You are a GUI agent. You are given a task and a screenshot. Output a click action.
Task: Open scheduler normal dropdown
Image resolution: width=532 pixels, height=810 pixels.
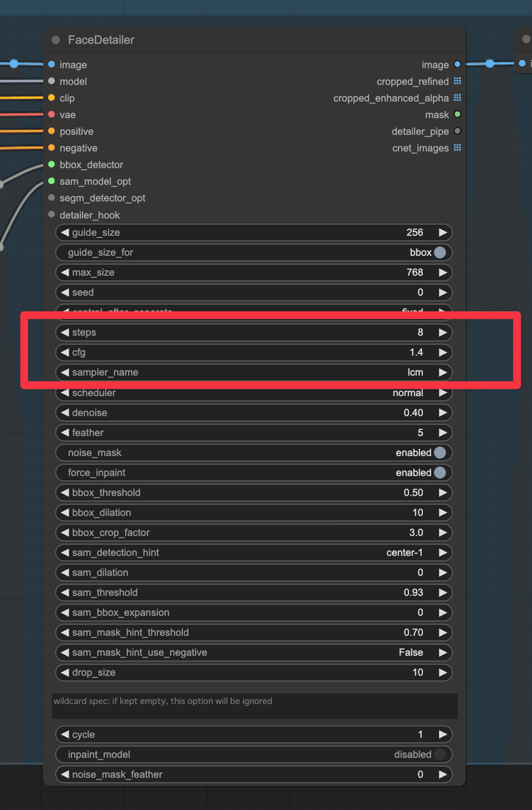pos(255,393)
